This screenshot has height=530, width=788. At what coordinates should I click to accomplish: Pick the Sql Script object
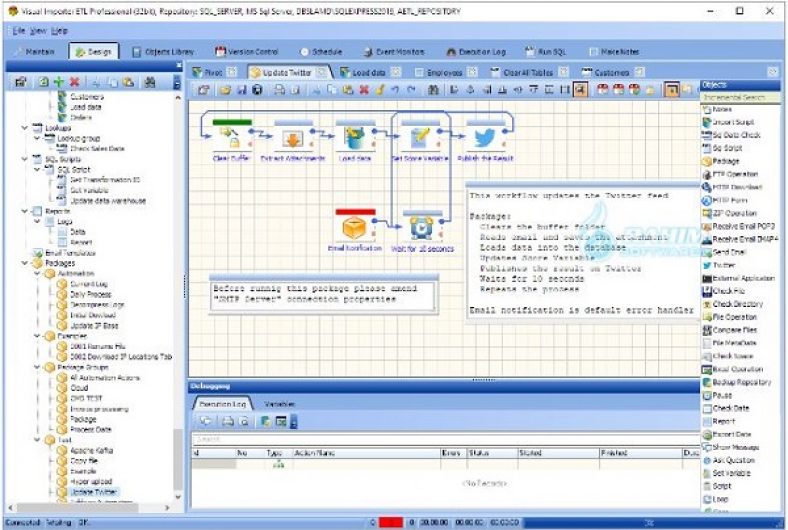[722, 148]
